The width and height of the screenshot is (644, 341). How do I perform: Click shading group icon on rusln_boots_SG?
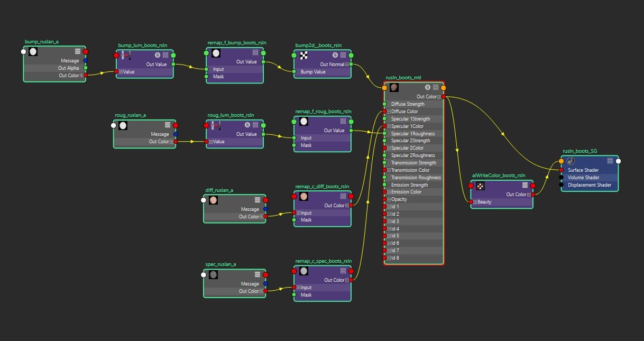point(571,161)
